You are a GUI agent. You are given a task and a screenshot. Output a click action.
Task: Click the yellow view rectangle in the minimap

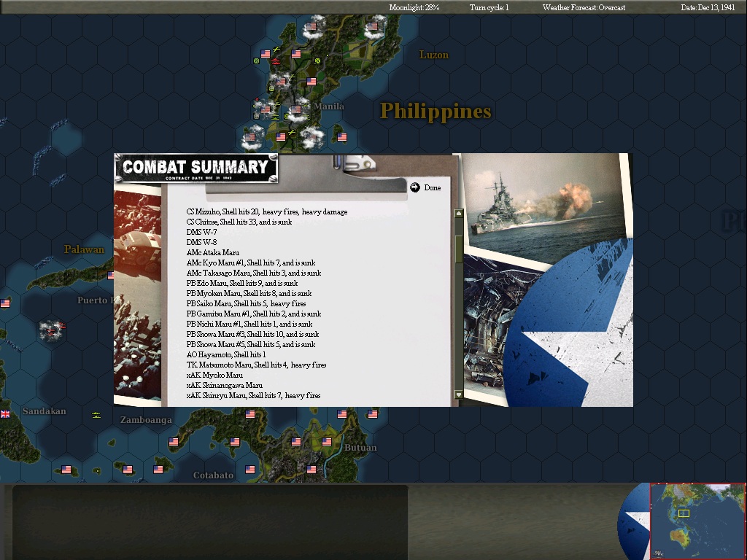coord(684,513)
